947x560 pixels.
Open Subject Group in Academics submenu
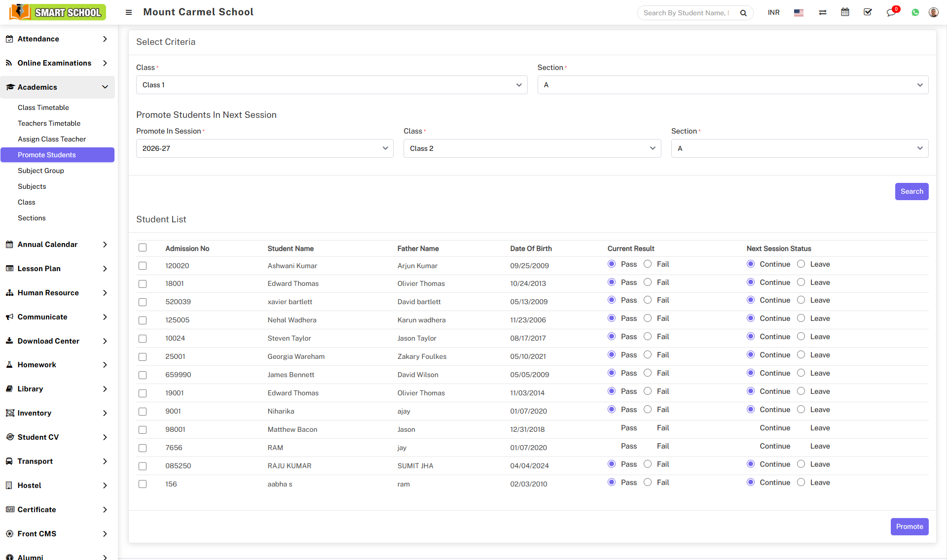click(x=41, y=171)
